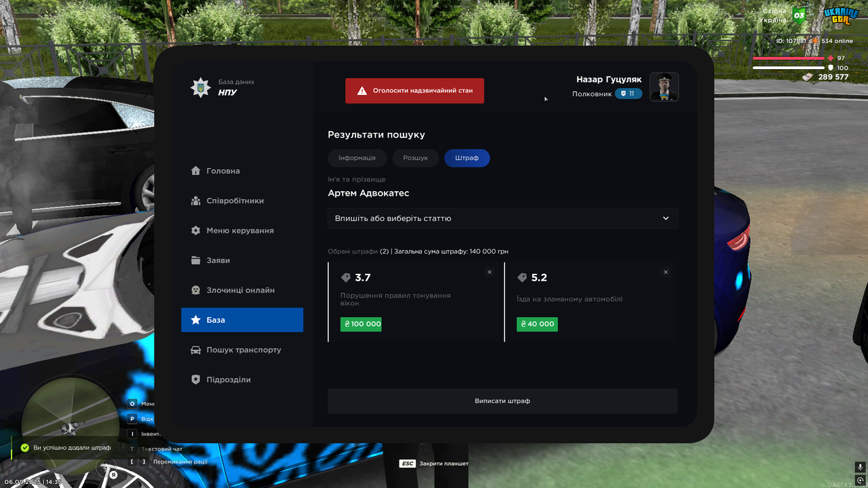868x488 pixels.
Task: Click the НПУ police badge logo
Action: pyautogui.click(x=200, y=87)
